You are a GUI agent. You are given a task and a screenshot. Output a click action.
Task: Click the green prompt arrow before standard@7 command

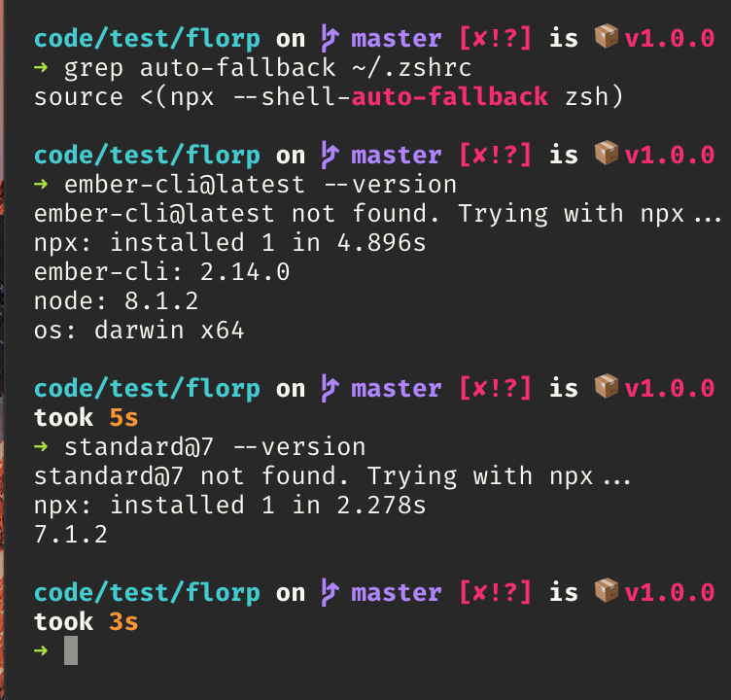[x=41, y=447]
